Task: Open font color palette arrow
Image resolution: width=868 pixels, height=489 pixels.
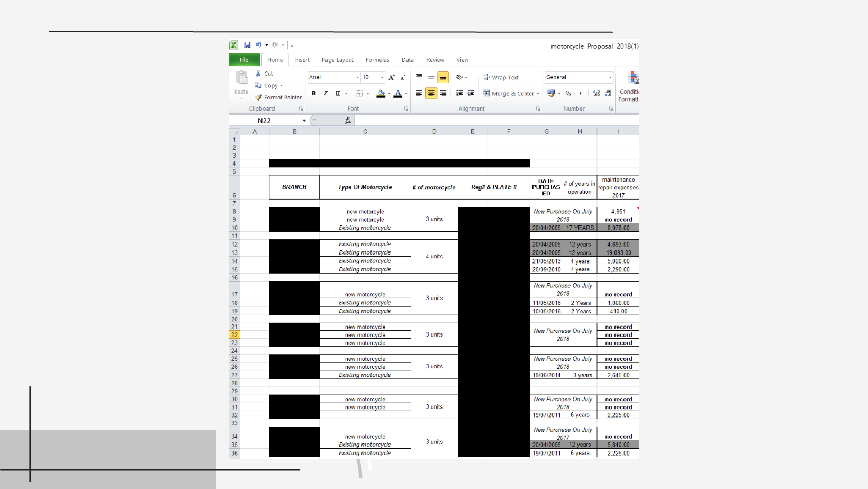Action: (x=406, y=94)
